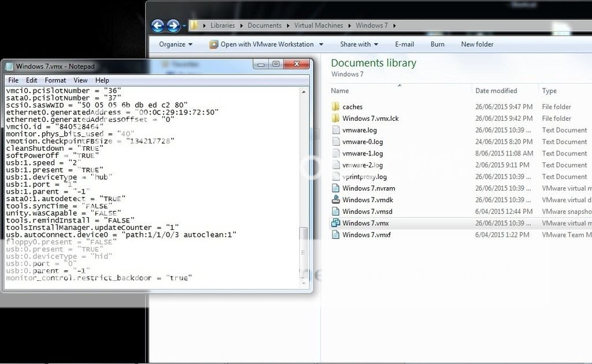592x364 pixels.
Task: Open dropdown arrow next to VMware Workstation
Action: (x=321, y=44)
